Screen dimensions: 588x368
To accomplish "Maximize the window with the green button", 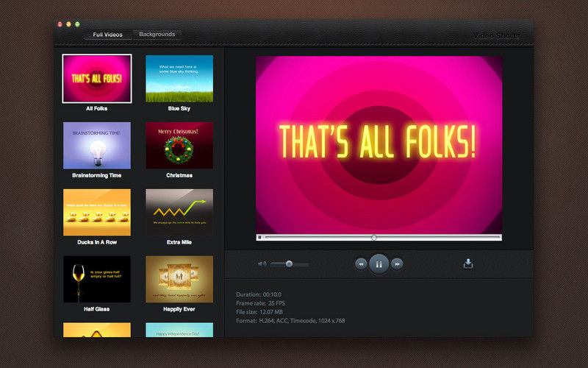I will click(x=77, y=24).
